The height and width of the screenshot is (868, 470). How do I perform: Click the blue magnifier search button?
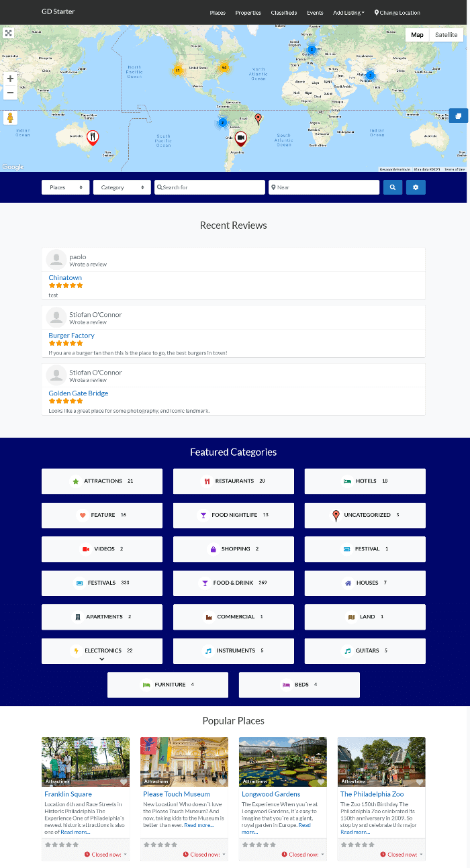click(x=392, y=187)
